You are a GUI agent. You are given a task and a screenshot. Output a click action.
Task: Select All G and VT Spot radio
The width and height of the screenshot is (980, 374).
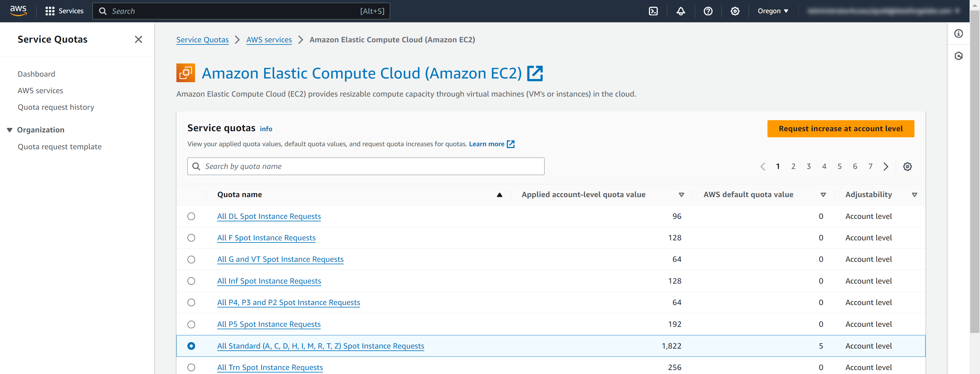tap(191, 259)
